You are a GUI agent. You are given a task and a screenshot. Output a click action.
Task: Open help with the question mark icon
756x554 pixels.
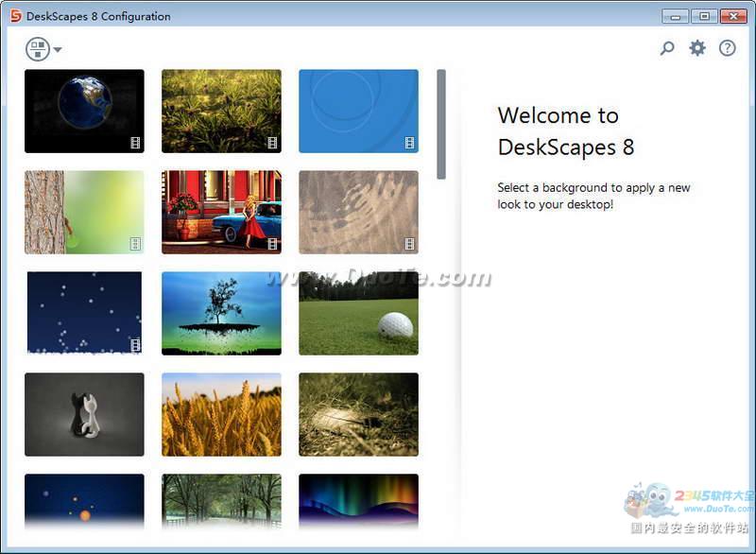[727, 47]
